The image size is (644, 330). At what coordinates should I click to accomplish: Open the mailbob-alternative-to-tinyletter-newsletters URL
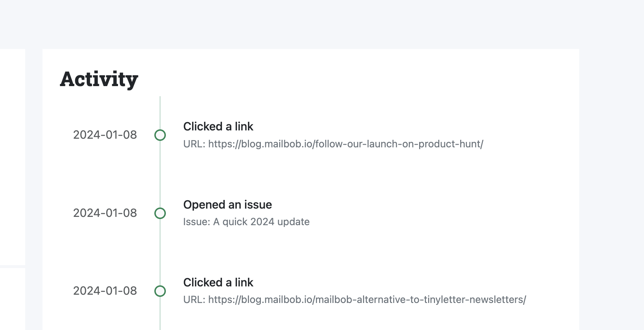click(x=367, y=300)
